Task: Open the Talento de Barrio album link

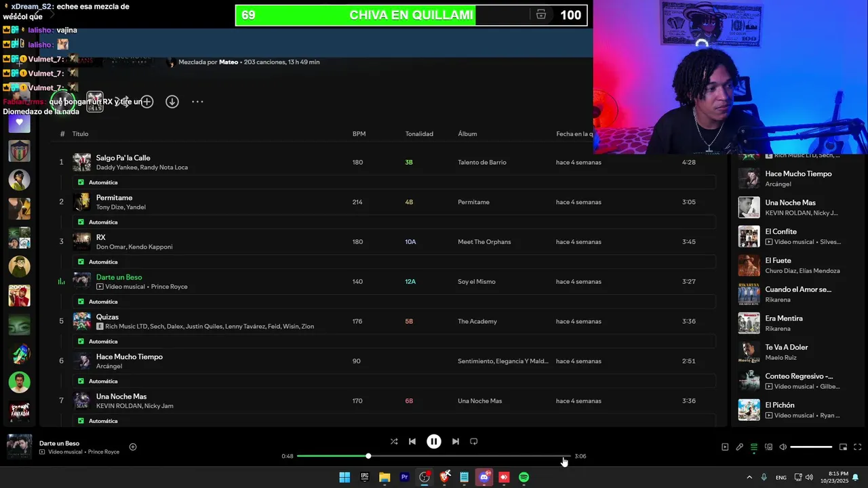Action: (x=482, y=163)
